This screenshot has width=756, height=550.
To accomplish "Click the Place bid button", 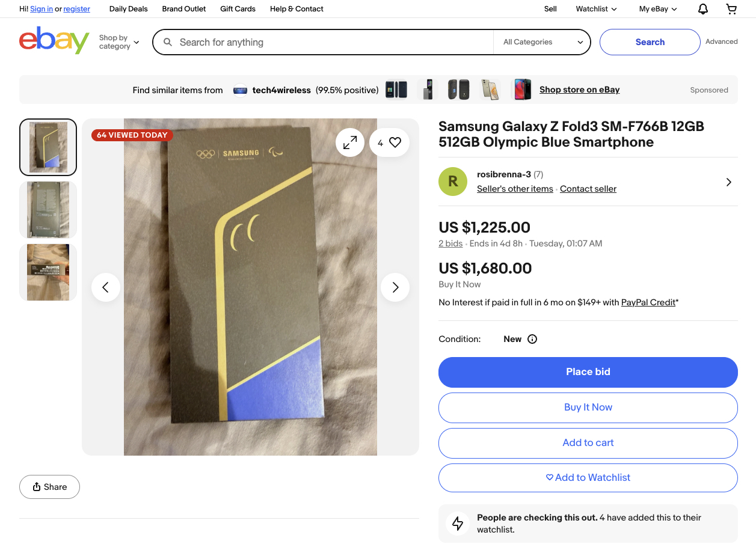I will pos(588,372).
